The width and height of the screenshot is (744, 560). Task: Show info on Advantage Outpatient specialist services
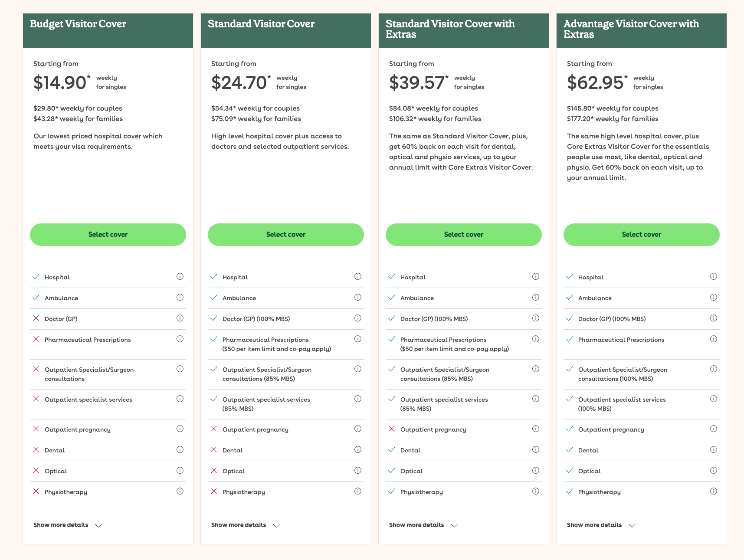[714, 399]
